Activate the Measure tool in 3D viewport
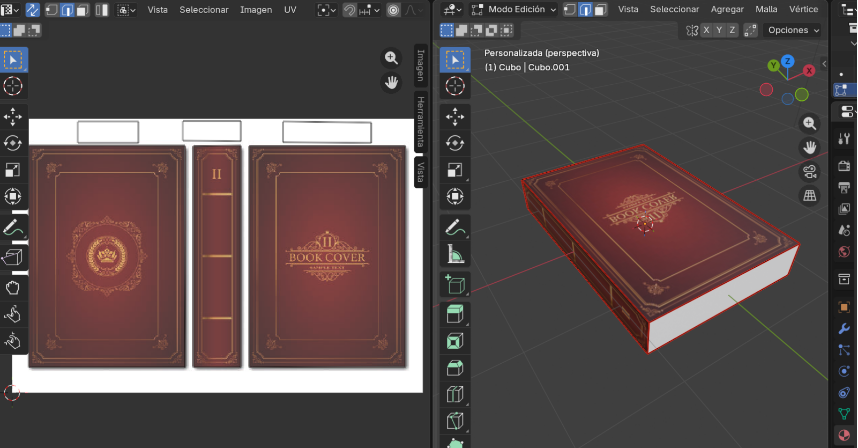Image resolution: width=858 pixels, height=448 pixels. click(x=455, y=252)
